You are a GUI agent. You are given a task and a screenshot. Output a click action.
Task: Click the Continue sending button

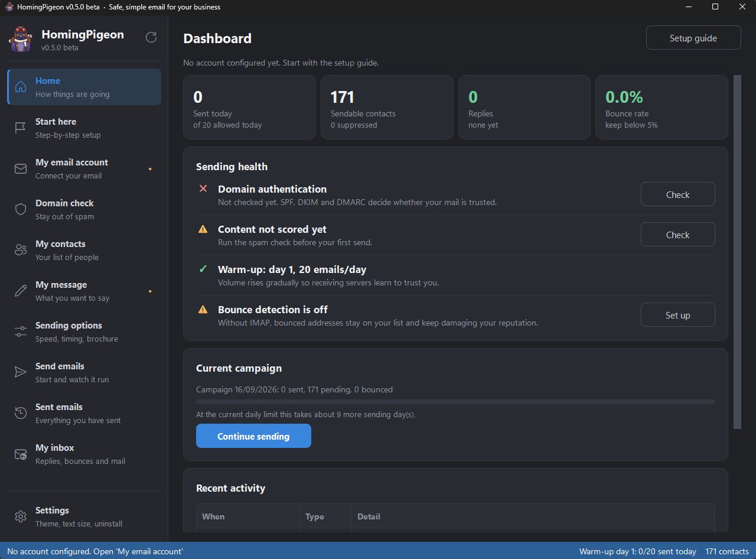coord(253,436)
